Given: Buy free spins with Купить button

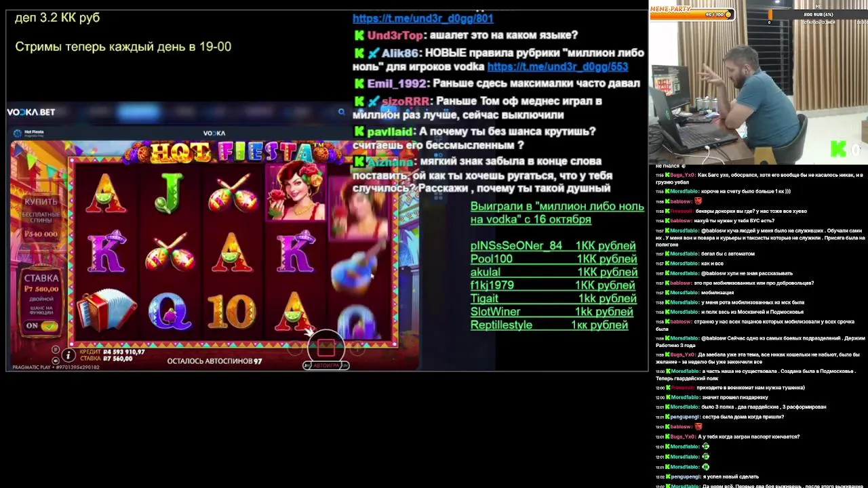Looking at the screenshot, I should pyautogui.click(x=41, y=218).
